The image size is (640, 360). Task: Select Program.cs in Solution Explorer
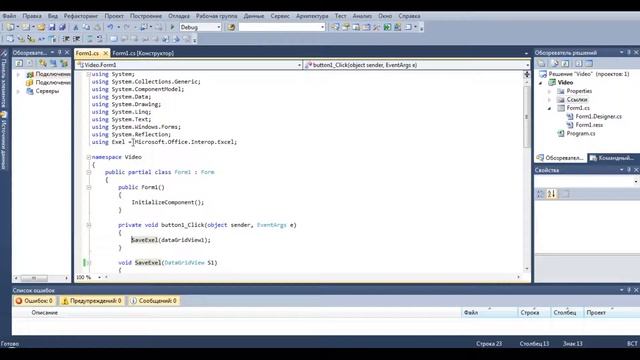pos(581,133)
